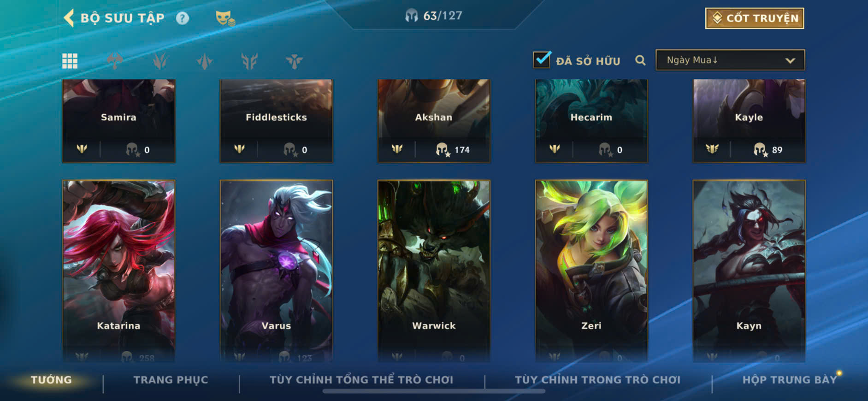The height and width of the screenshot is (401, 868).
Task: Switch to the Trang Phục tab
Action: (x=171, y=380)
